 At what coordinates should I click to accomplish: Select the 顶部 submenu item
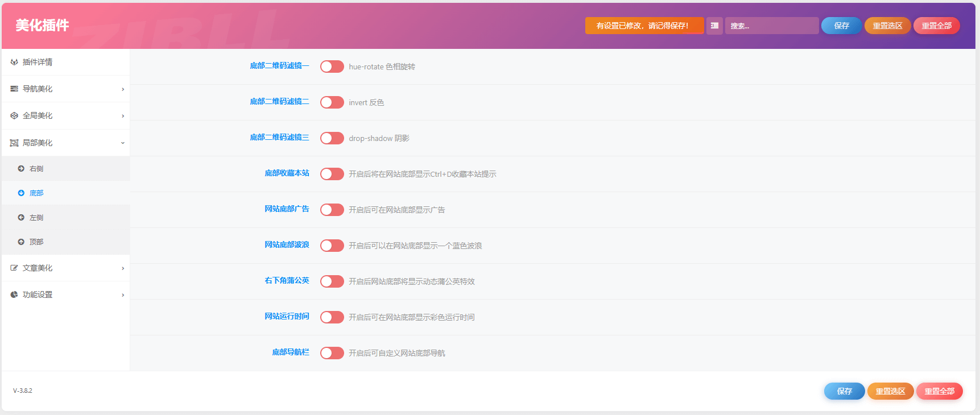(66, 242)
